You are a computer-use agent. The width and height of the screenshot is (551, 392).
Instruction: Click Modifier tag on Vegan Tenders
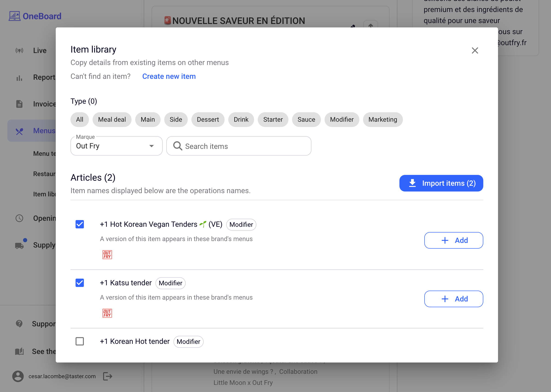point(241,224)
